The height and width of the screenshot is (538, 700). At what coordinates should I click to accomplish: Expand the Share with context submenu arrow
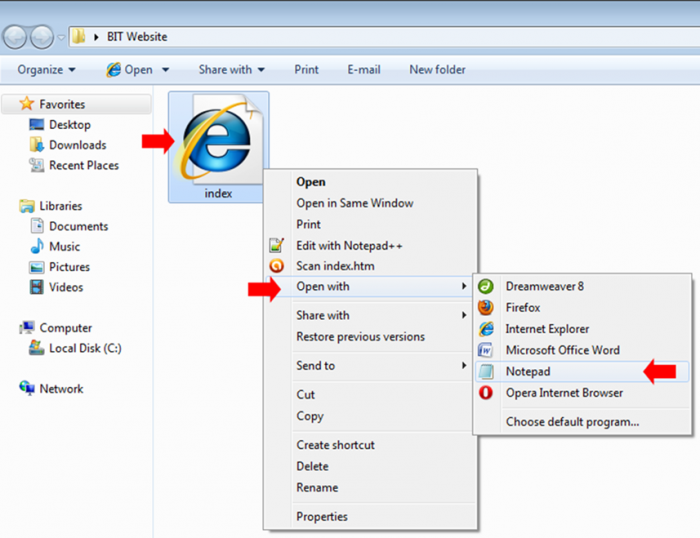pos(464,315)
